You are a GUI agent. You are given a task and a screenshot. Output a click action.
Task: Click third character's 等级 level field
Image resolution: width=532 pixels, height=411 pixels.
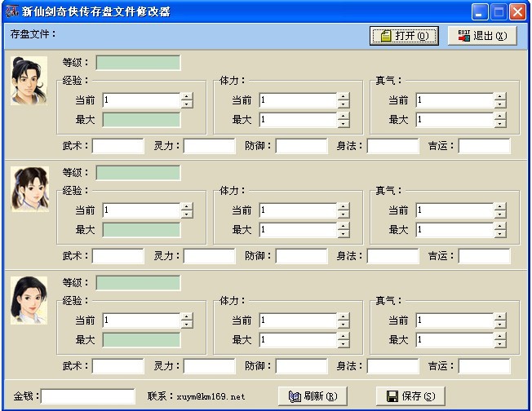[x=138, y=283]
